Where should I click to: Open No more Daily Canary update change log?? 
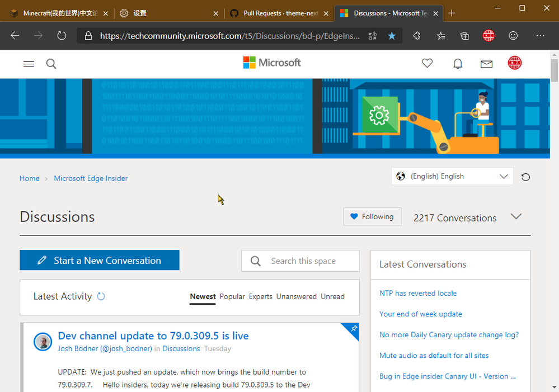pyautogui.click(x=449, y=334)
